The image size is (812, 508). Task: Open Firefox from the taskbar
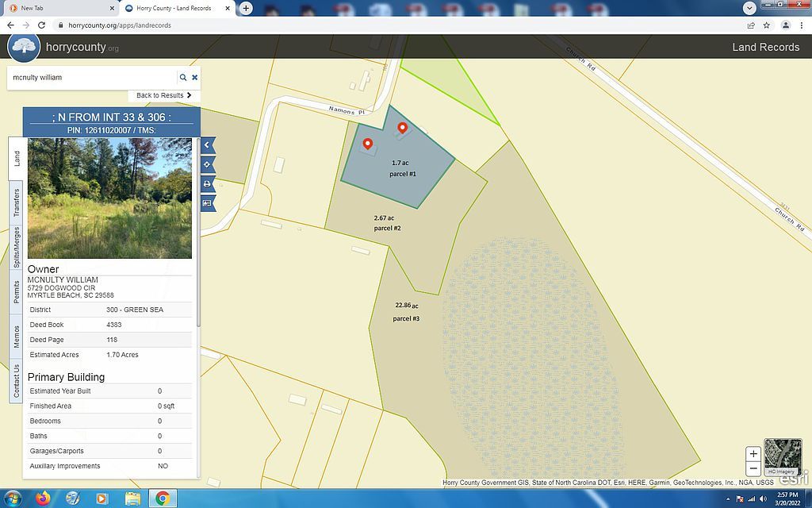point(43,498)
